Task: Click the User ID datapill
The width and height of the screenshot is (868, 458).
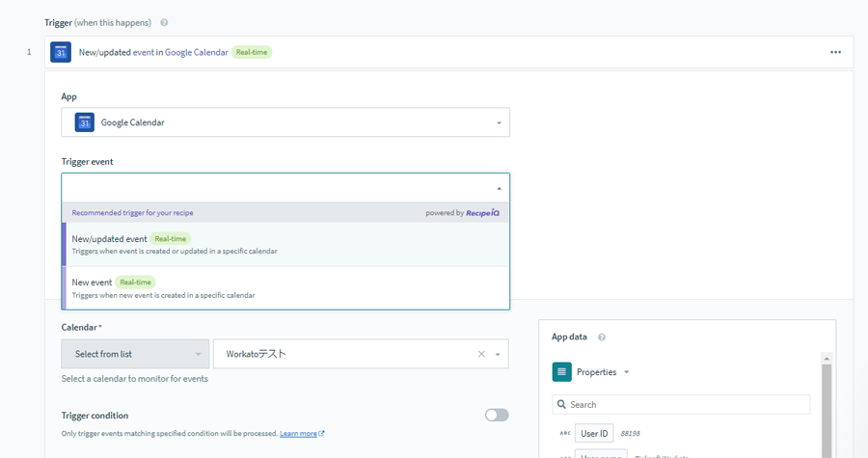Action: click(594, 433)
